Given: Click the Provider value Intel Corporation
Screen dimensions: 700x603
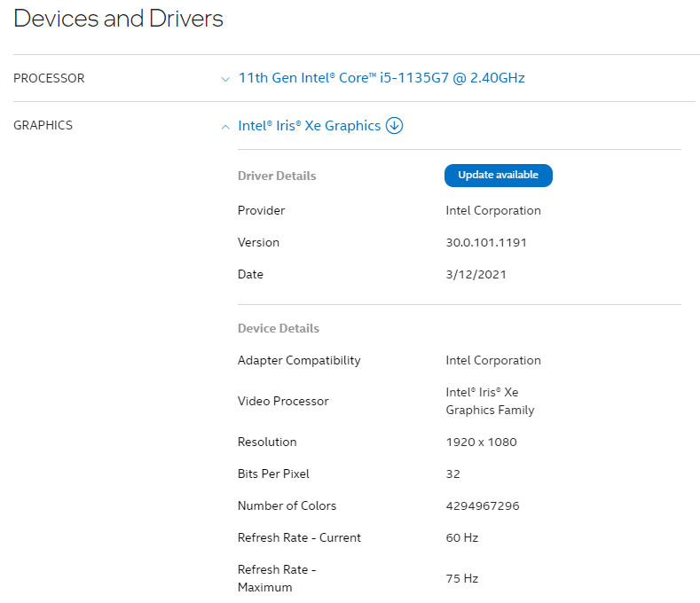Looking at the screenshot, I should (x=493, y=211).
